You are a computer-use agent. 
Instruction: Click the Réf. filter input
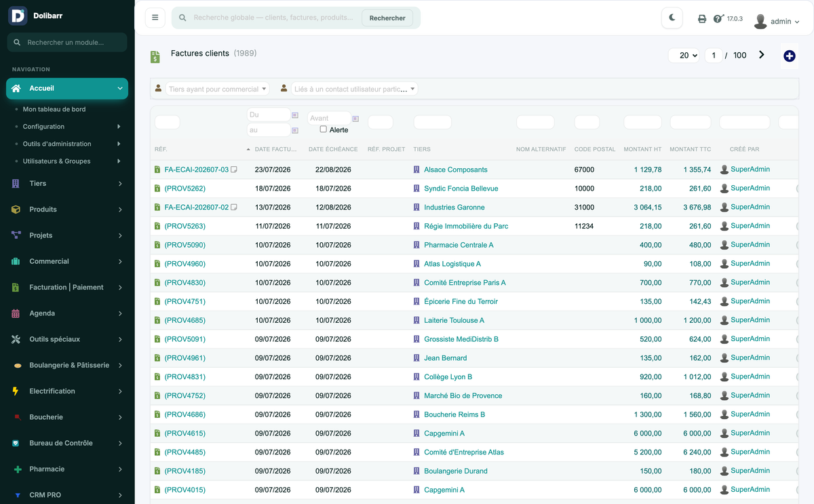coord(168,122)
